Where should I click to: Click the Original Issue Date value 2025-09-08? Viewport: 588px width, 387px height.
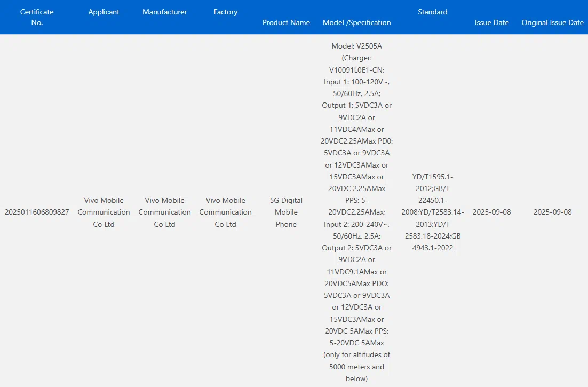[552, 212]
